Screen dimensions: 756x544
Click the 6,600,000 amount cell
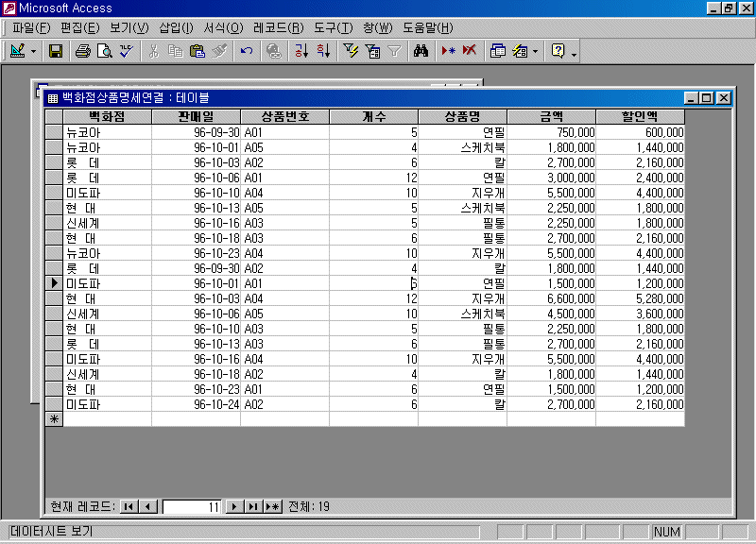[552, 298]
